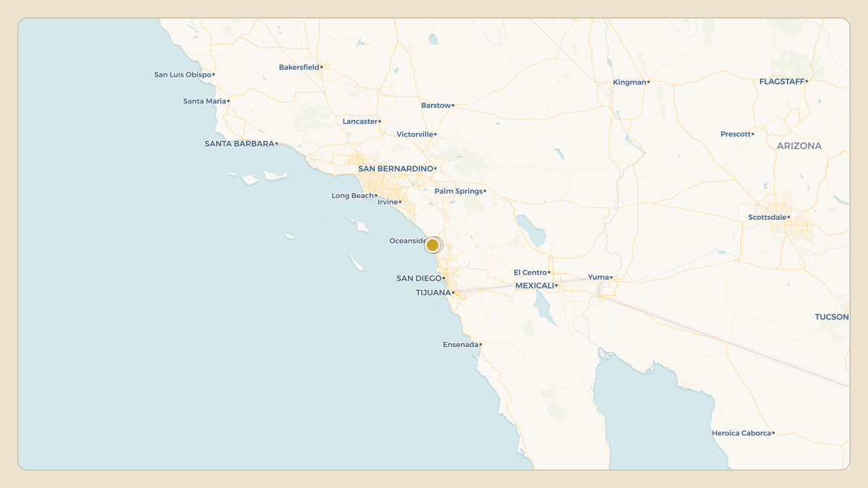Viewport: 868px width, 488px height.
Task: Select the Flagstaff label
Action: click(782, 82)
